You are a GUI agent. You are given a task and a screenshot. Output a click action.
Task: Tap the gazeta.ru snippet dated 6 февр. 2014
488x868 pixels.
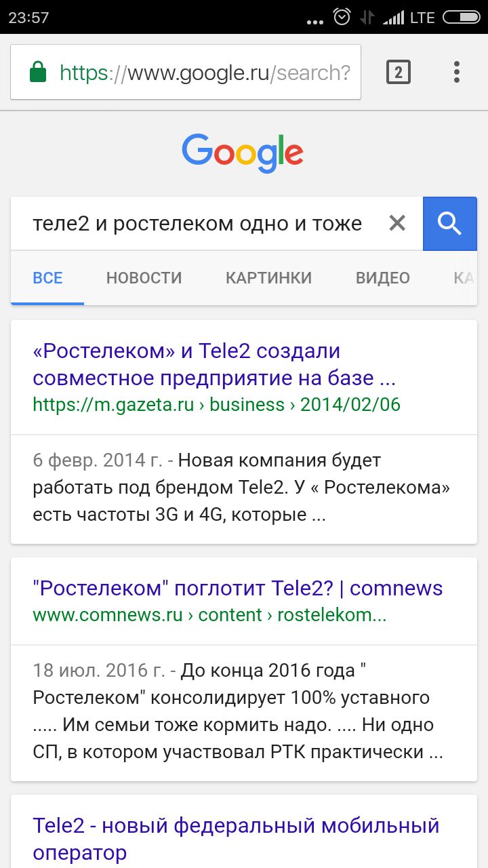241,488
